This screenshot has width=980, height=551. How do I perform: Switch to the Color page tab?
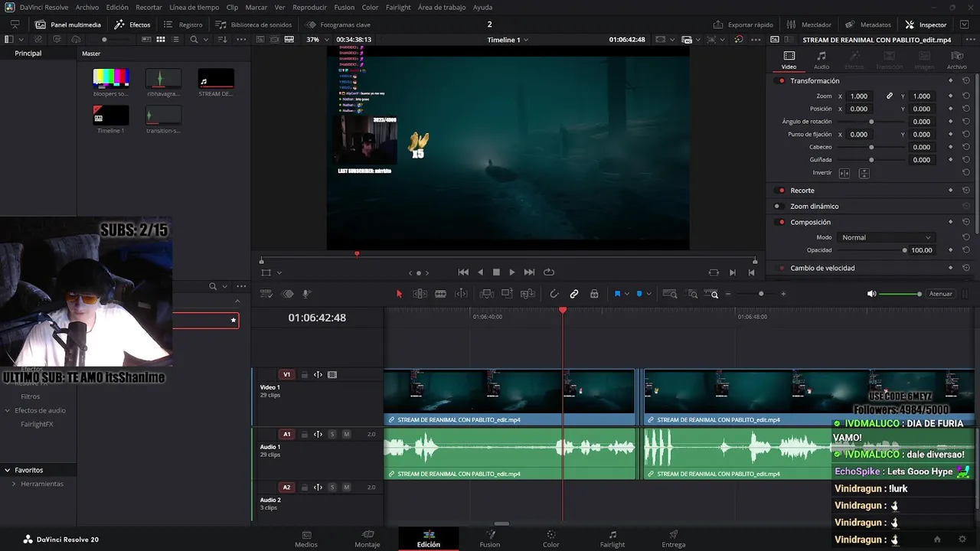pyautogui.click(x=551, y=540)
